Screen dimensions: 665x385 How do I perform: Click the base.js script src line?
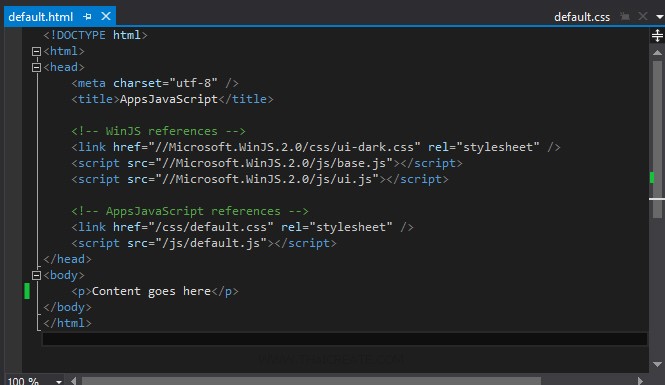(x=267, y=163)
